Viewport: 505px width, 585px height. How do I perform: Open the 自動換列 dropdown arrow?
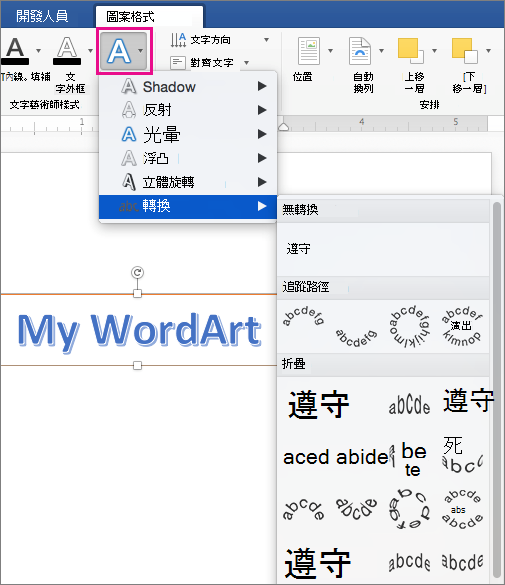[382, 51]
